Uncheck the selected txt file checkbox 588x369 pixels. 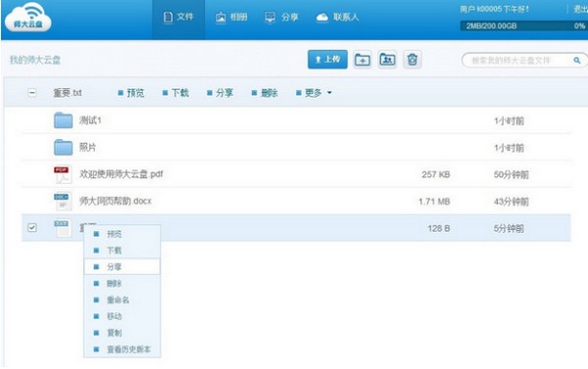[32, 227]
